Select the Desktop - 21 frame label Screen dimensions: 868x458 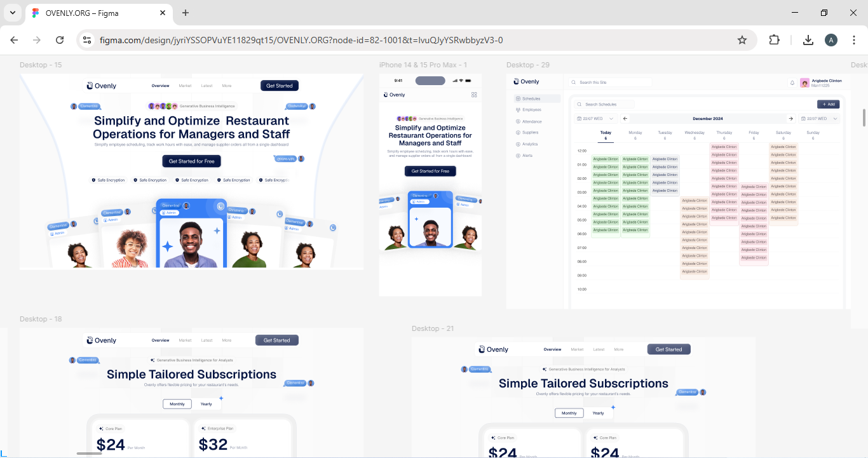[x=433, y=328]
